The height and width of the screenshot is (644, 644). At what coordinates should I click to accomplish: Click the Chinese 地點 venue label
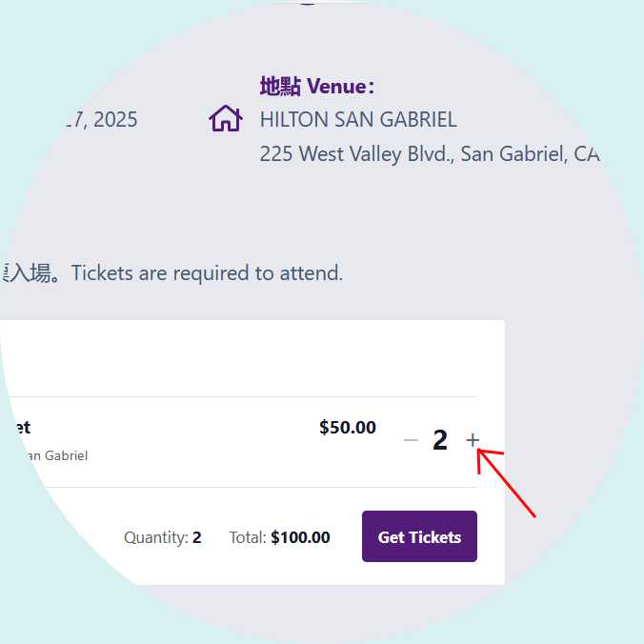tap(280, 87)
